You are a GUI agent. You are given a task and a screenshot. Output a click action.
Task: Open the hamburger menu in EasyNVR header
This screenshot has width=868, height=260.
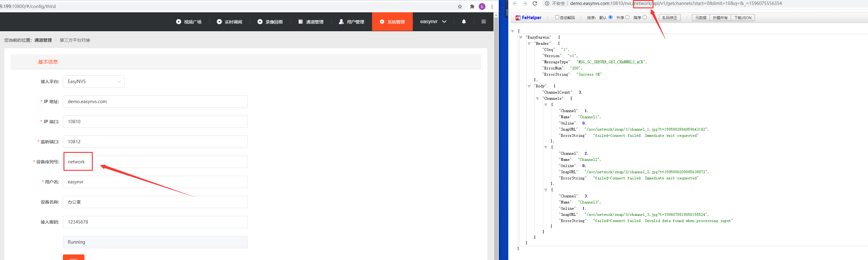[484, 22]
